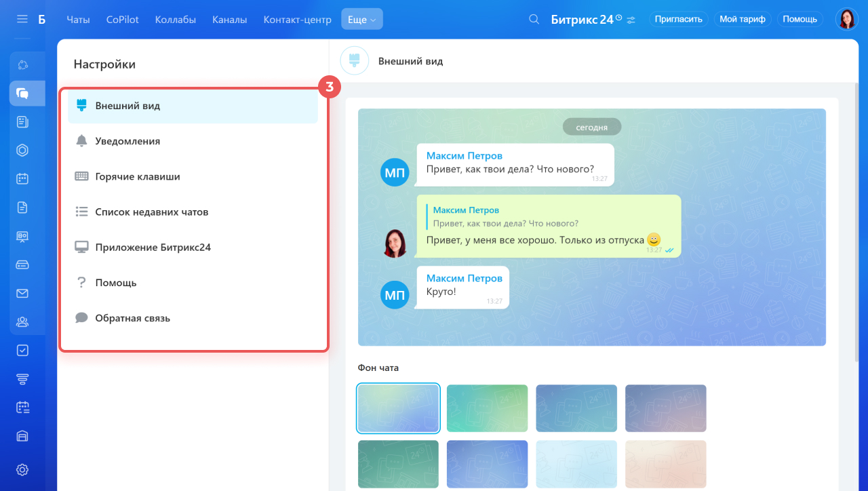Open the warehouse store icon in sidebar
The width and height of the screenshot is (868, 491).
click(x=22, y=435)
